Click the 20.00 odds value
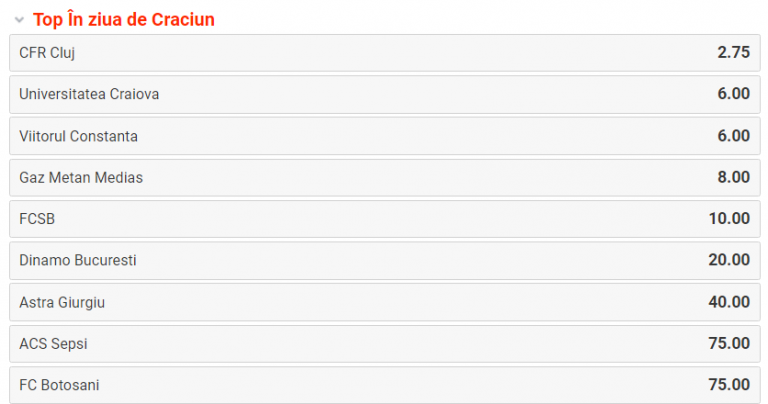The width and height of the screenshot is (768, 404). pos(729,260)
